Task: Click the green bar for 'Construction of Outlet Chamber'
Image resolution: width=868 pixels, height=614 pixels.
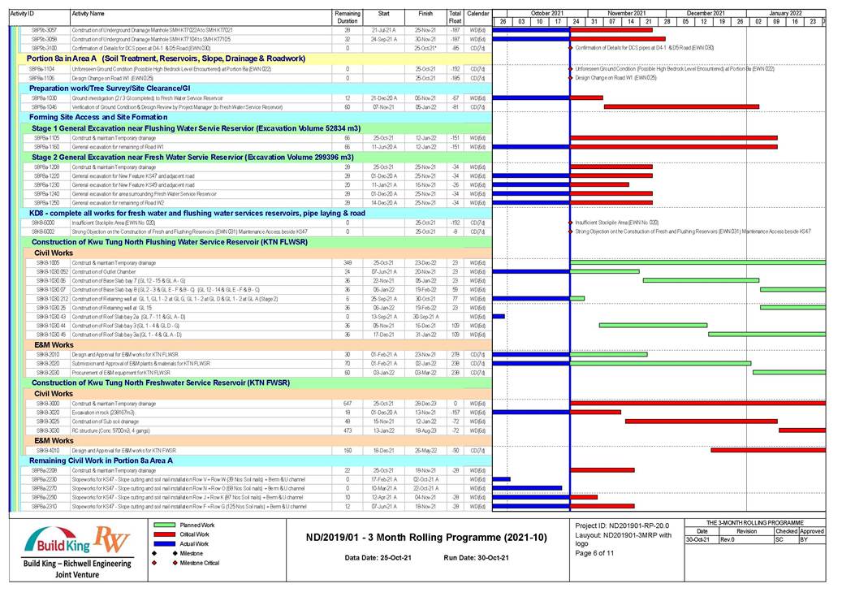Action: tap(604, 271)
